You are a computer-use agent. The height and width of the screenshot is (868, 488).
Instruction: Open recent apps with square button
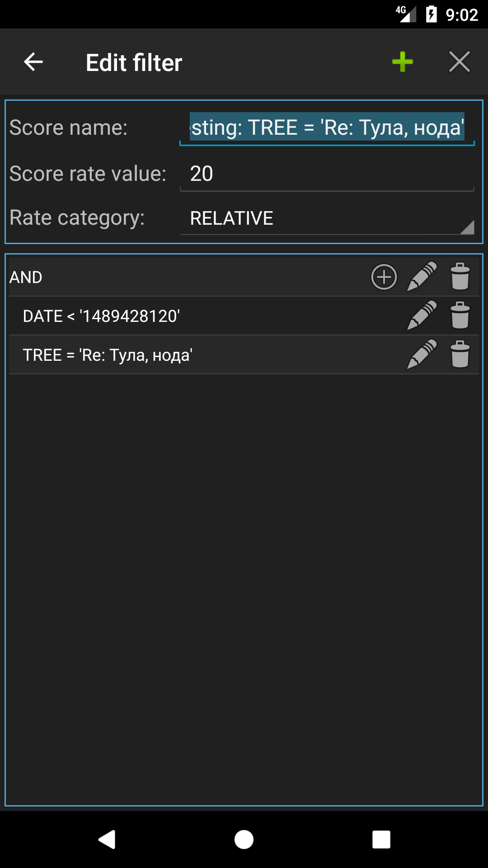click(381, 840)
